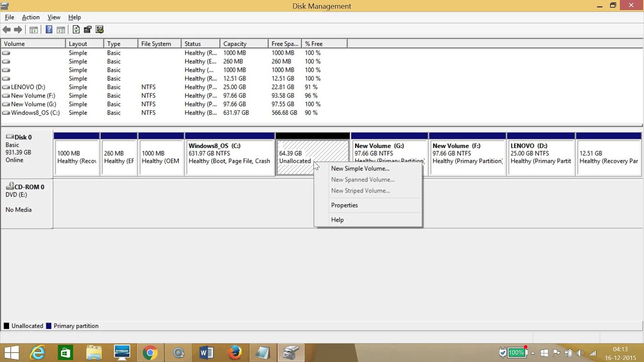
Task: Open the Lenovo app from the taskbar
Action: 122,353
